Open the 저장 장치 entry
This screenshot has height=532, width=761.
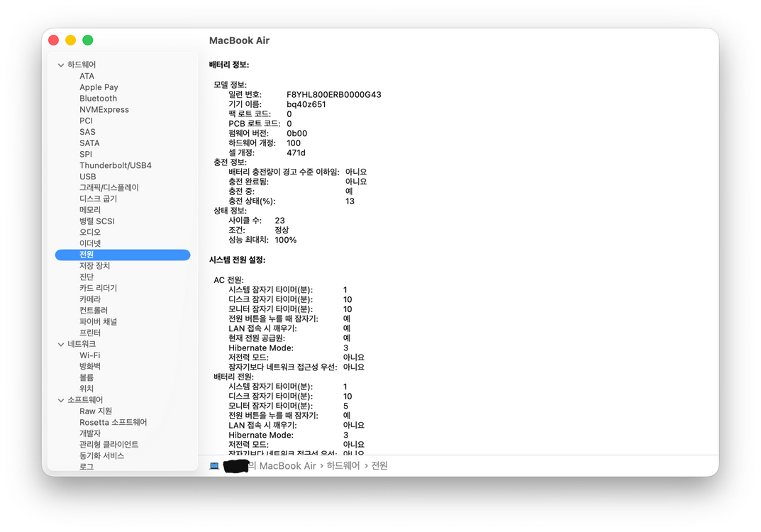coord(94,265)
